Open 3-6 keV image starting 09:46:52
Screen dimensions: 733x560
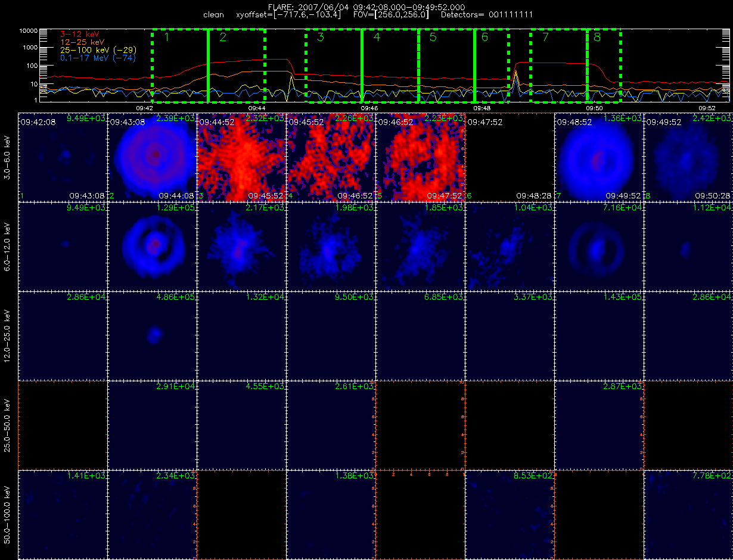pyautogui.click(x=420, y=157)
